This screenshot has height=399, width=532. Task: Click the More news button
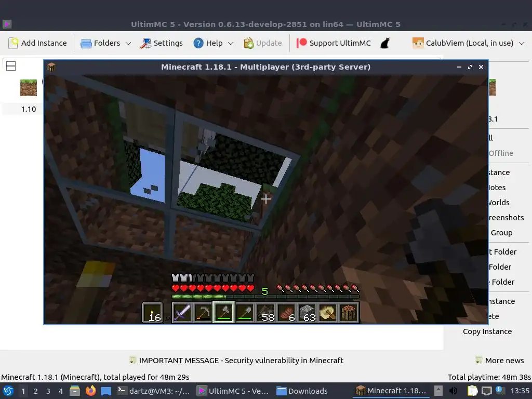coord(500,361)
